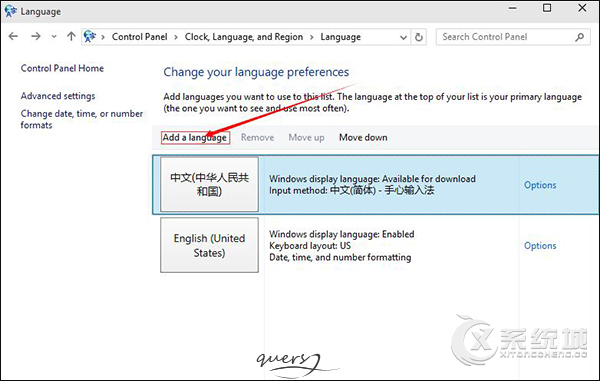This screenshot has width=600, height=381.
Task: Select the English (United States) language tile
Action: 209,245
